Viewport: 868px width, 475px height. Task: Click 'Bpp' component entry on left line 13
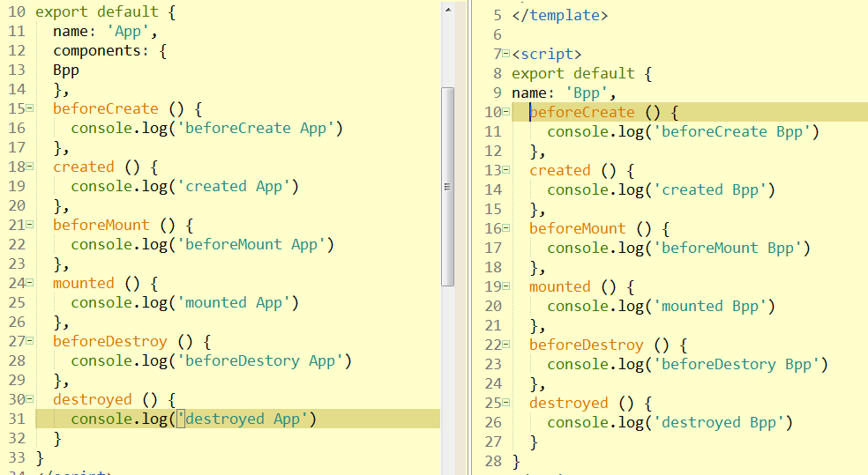(x=66, y=71)
